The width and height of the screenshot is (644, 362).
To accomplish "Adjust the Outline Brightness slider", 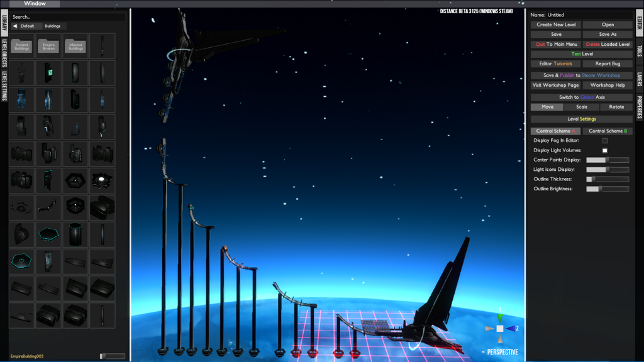I will (608, 189).
